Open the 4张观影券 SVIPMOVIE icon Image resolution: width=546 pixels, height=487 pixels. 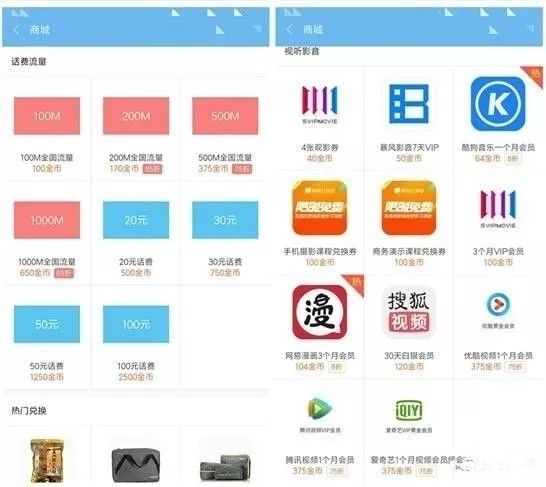[x=320, y=104]
